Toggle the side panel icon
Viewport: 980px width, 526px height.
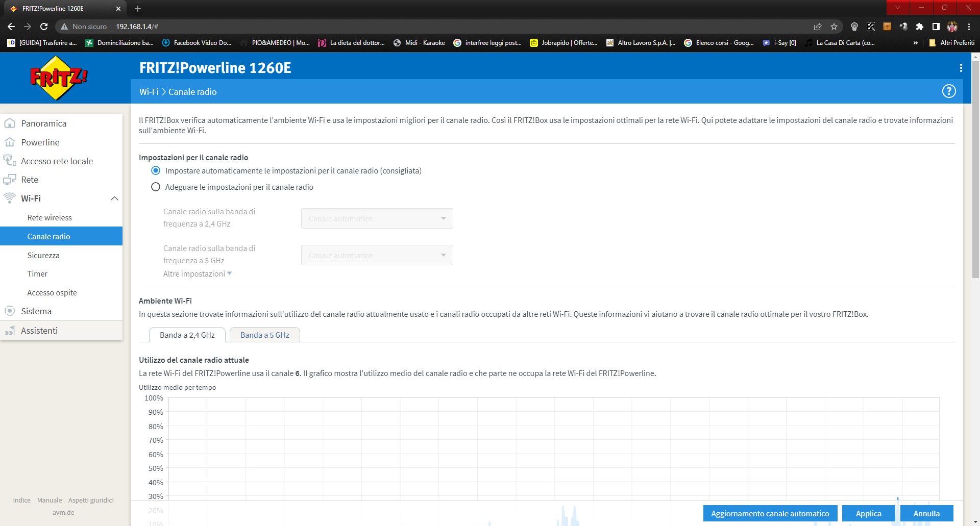936,27
